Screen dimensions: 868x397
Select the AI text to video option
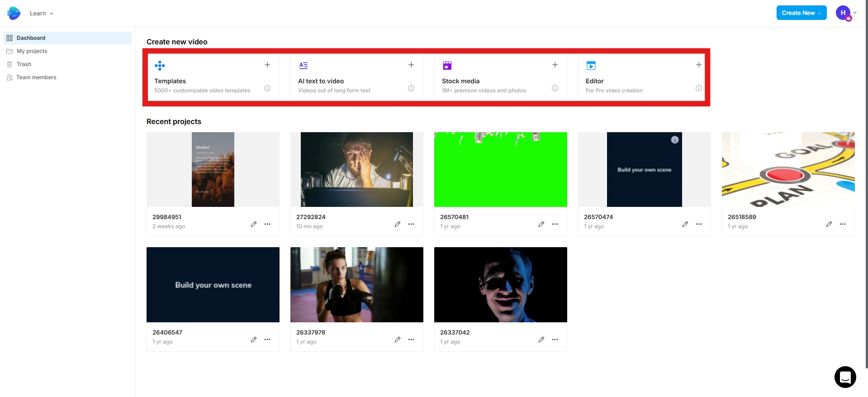pyautogui.click(x=357, y=77)
